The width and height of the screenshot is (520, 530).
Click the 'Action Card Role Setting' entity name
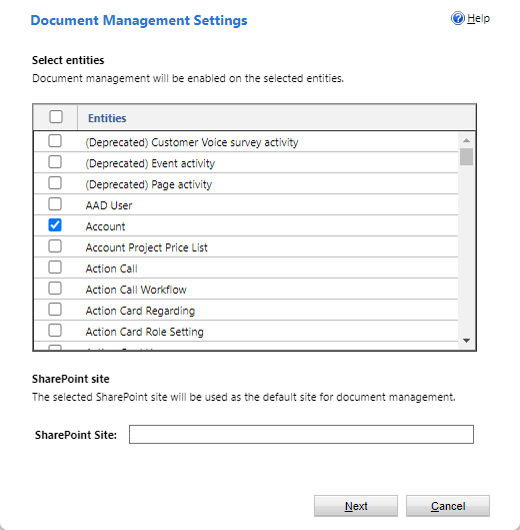tap(144, 332)
